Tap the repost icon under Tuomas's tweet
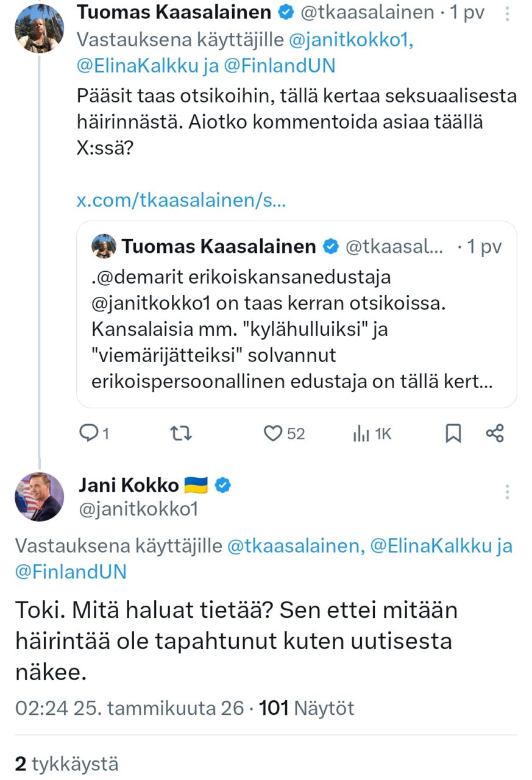Screen dimensions: 532x780 (181, 433)
